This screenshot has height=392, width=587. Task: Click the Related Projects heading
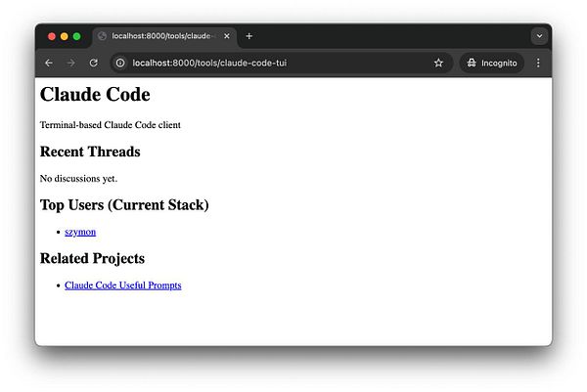(93, 258)
